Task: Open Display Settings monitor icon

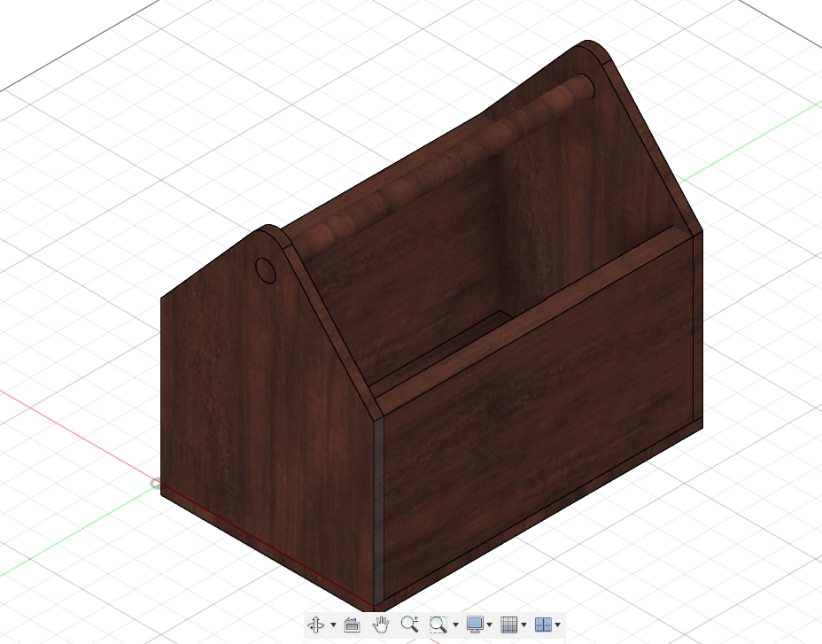Action: pos(476,625)
